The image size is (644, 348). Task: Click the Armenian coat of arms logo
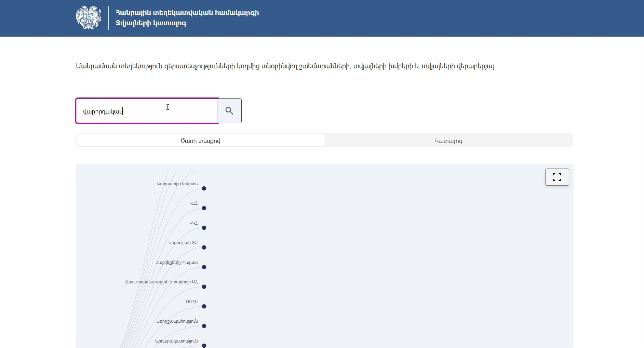(89, 18)
